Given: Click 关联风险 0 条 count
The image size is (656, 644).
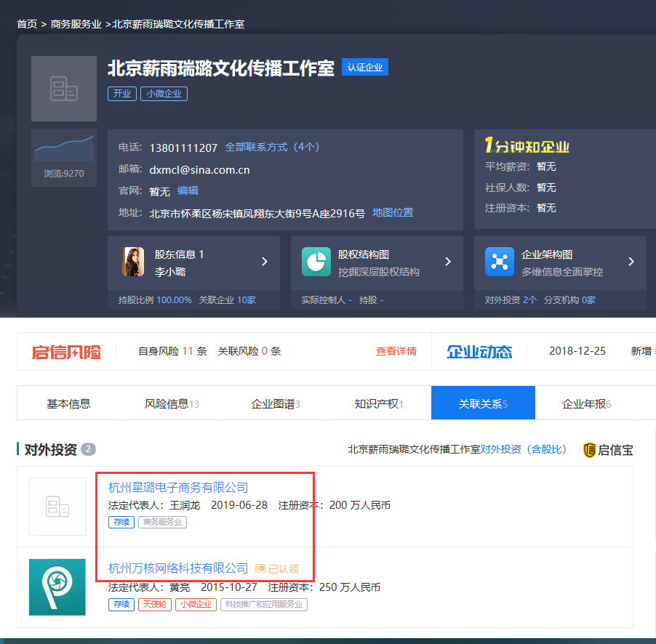Looking at the screenshot, I should coord(249,351).
